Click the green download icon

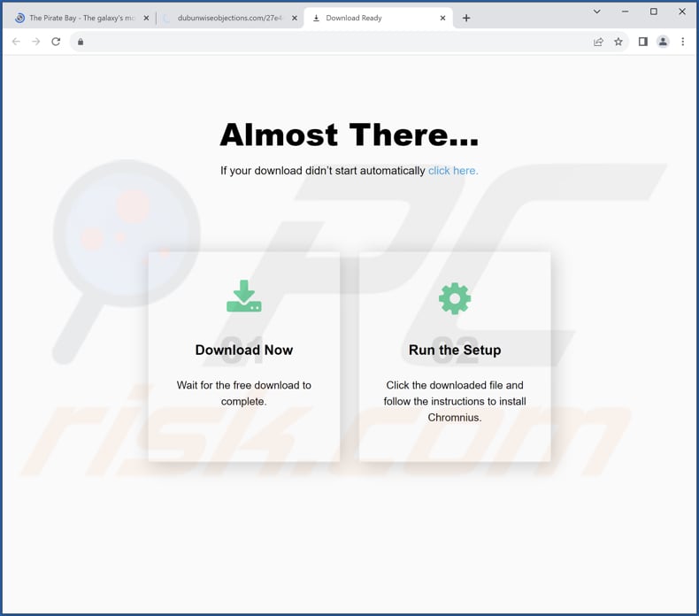coord(244,296)
